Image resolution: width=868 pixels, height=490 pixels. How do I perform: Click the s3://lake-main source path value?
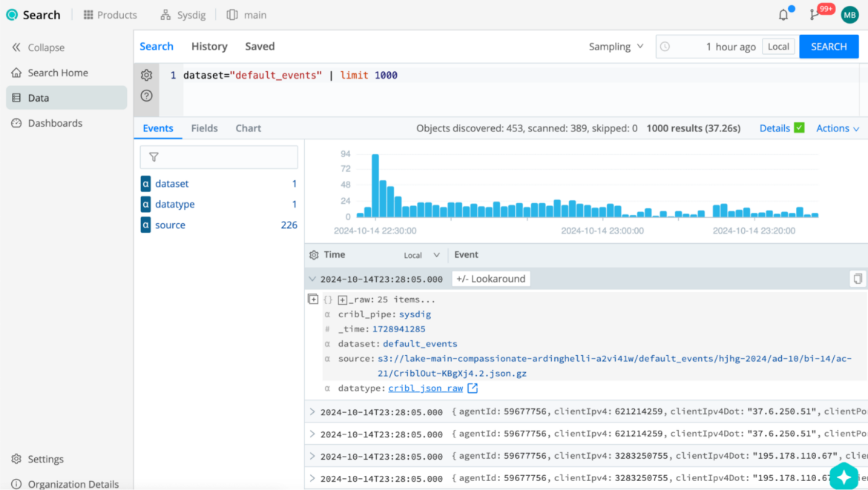pyautogui.click(x=614, y=366)
